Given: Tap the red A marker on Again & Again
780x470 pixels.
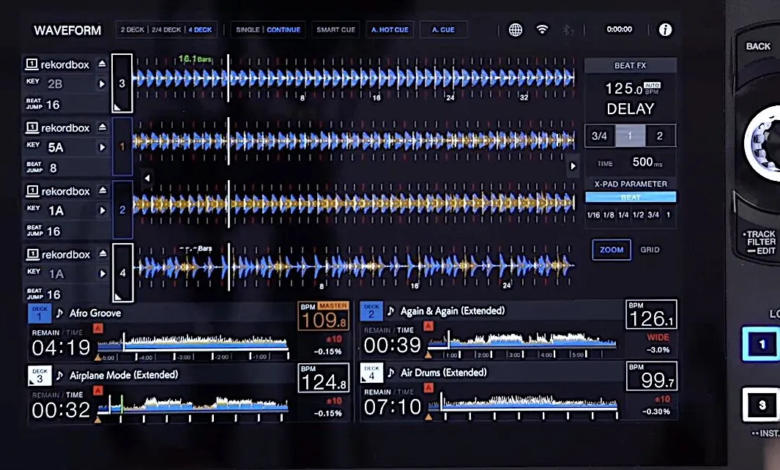Looking at the screenshot, I should [428, 326].
